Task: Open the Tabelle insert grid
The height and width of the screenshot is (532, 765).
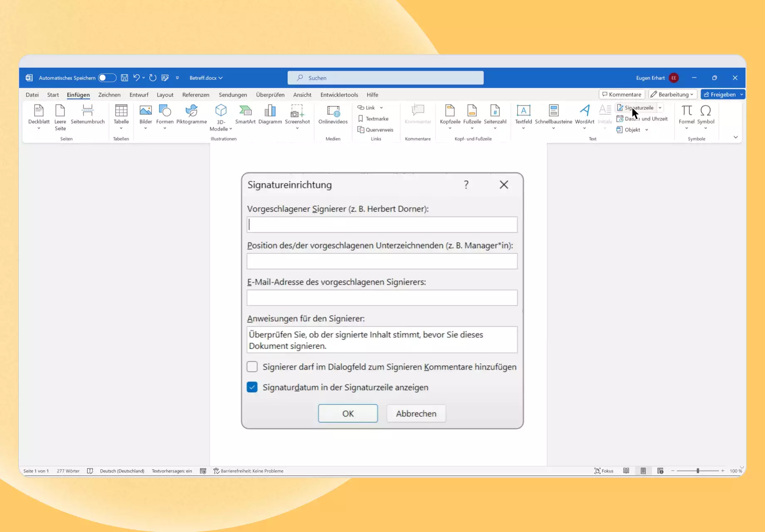Action: (121, 117)
